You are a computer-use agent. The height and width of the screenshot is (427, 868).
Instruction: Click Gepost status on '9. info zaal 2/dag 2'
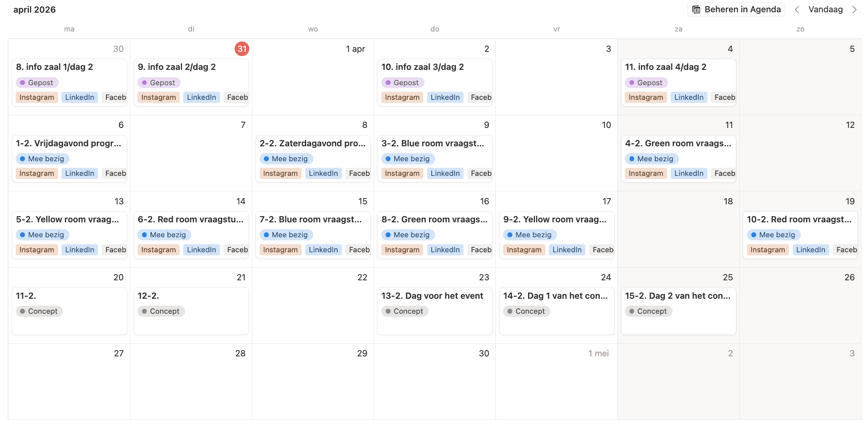tap(159, 83)
